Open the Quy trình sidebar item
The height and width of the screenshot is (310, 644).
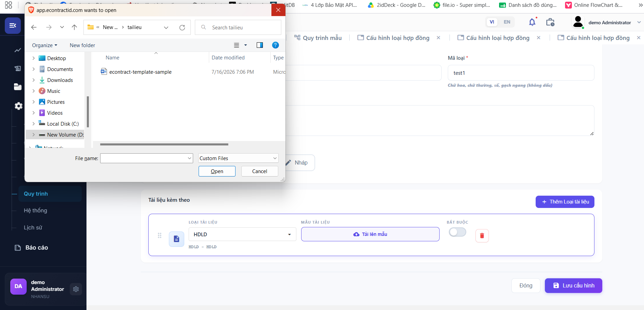tap(50, 194)
